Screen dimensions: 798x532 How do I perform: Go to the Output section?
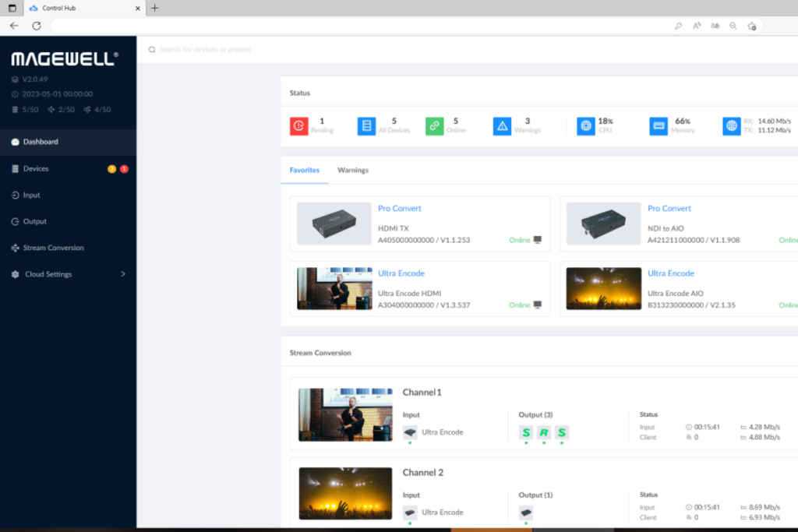coord(68,221)
